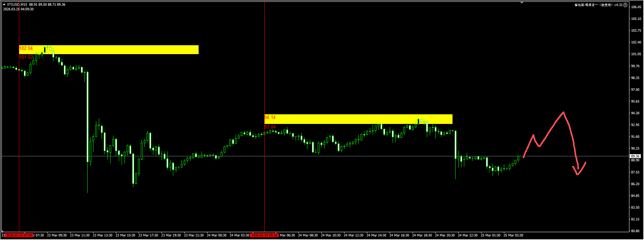Click the 102.04 price label
The height and width of the screenshot is (240, 644).
pos(26,48)
